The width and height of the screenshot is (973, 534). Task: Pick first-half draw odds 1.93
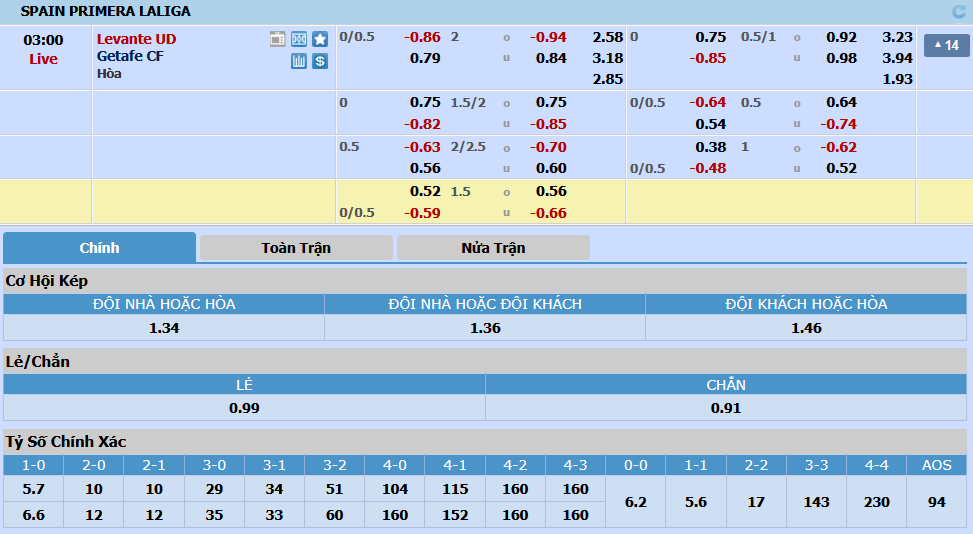click(x=897, y=79)
